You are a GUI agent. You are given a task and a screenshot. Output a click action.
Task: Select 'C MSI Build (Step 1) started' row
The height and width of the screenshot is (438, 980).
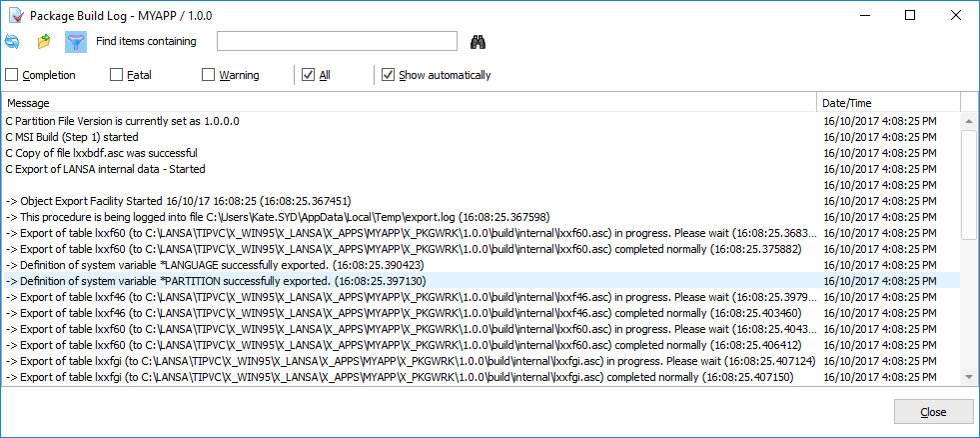click(x=482, y=137)
